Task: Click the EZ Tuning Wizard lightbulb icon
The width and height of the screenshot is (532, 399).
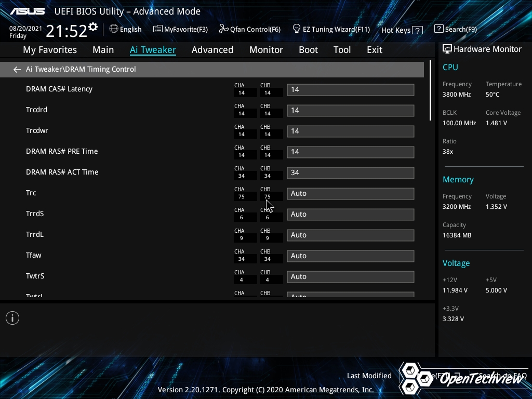Action: [297, 29]
